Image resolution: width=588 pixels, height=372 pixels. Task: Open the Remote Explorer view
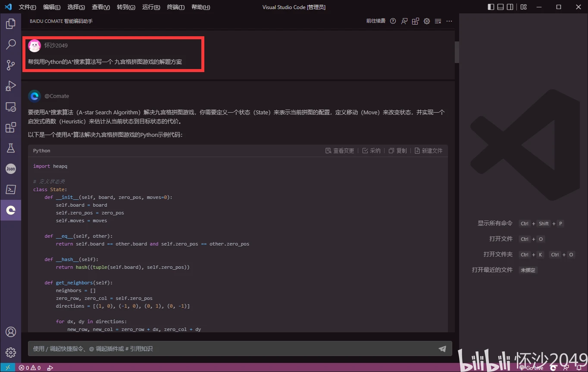coord(11,107)
